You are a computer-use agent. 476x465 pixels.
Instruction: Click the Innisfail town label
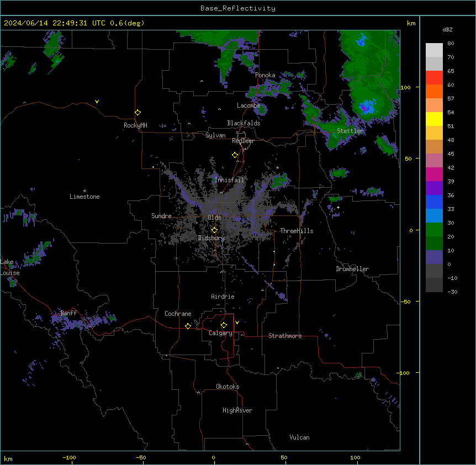pyautogui.click(x=230, y=180)
